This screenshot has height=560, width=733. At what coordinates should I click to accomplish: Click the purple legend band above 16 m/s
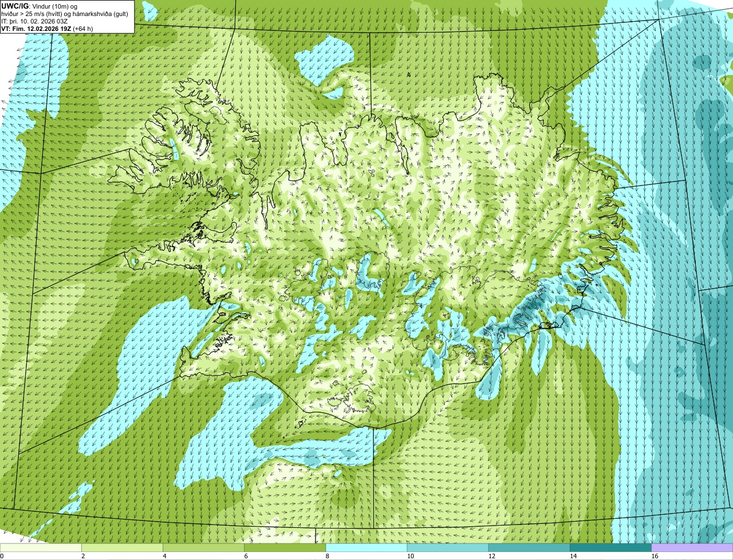tap(692, 548)
